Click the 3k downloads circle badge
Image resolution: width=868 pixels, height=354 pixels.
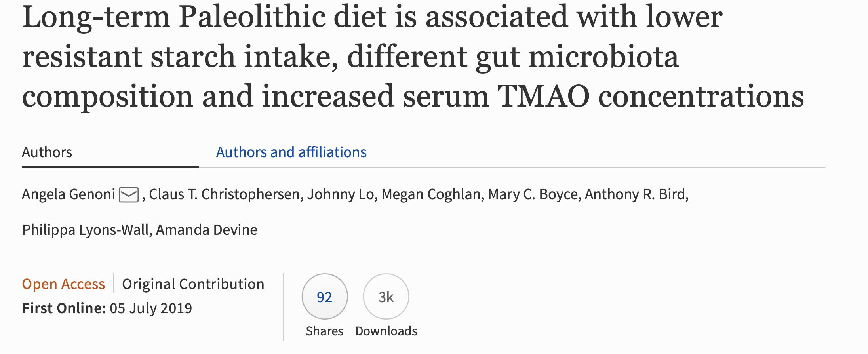click(x=386, y=296)
